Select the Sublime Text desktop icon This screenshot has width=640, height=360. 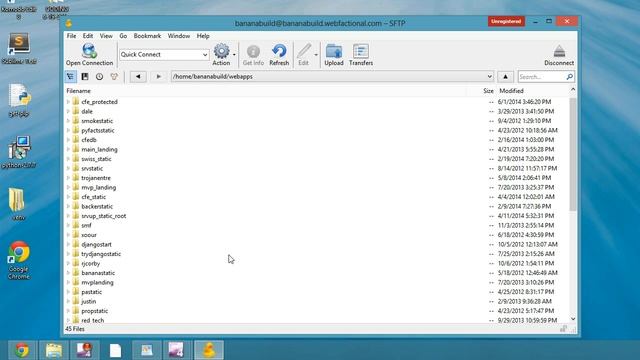pos(19,49)
